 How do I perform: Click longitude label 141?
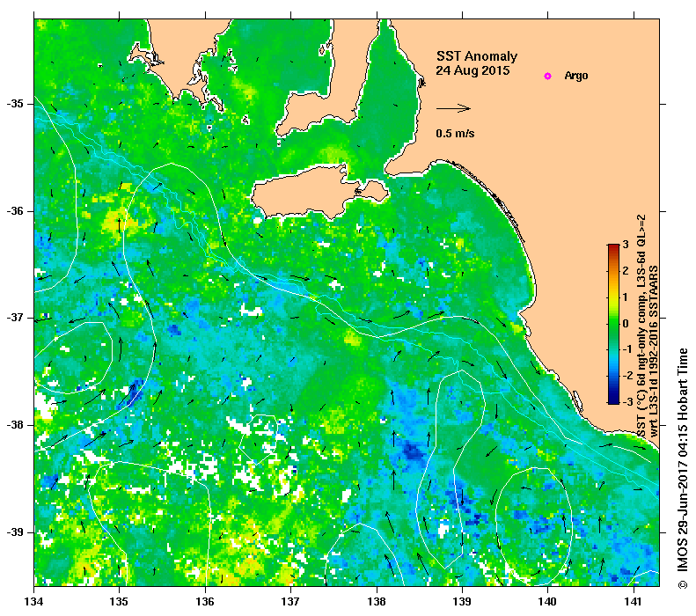click(634, 602)
